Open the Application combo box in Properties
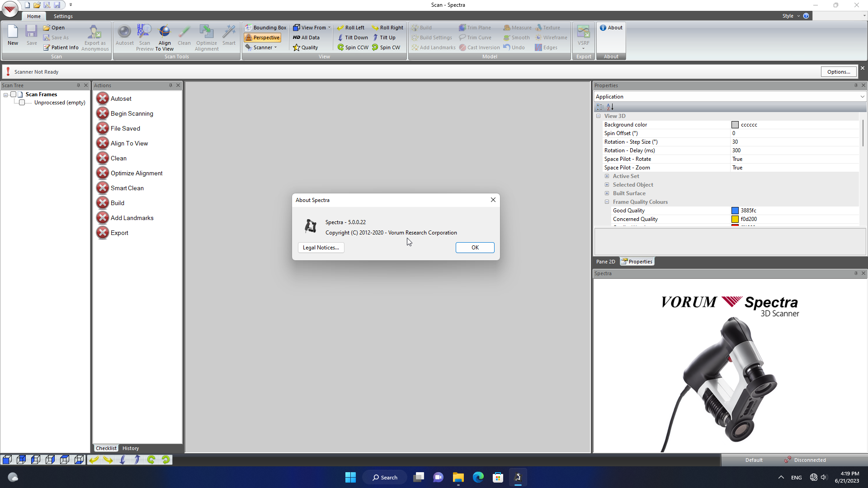This screenshot has width=868, height=488. pos(730,97)
